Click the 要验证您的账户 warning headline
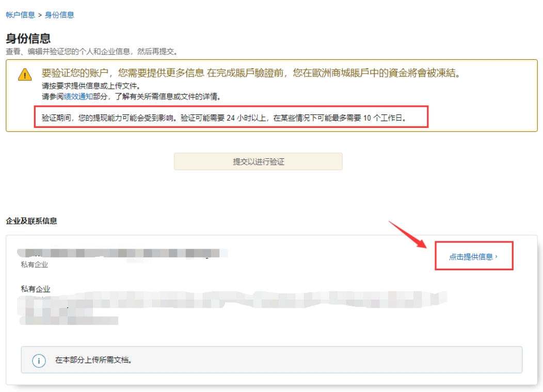The image size is (543, 392). tap(250, 73)
